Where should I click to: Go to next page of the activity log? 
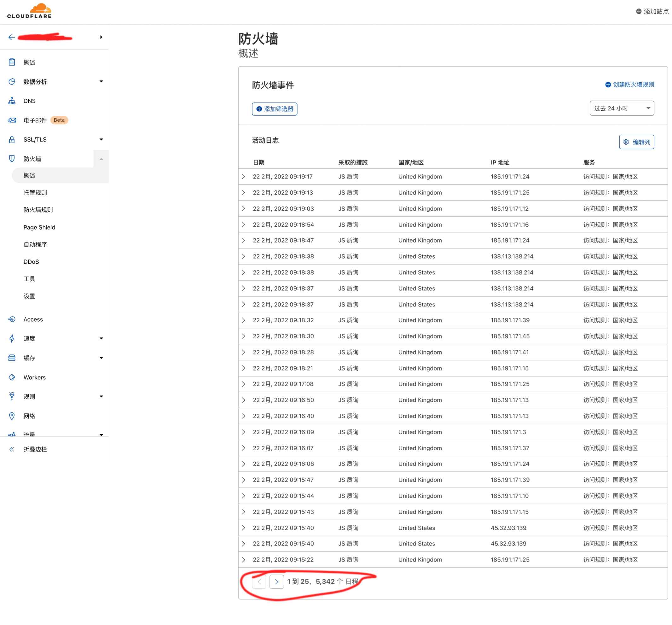click(x=276, y=582)
